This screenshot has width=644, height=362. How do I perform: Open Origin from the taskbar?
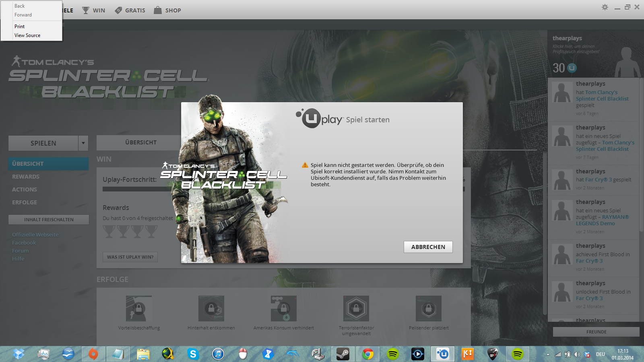coord(93,354)
